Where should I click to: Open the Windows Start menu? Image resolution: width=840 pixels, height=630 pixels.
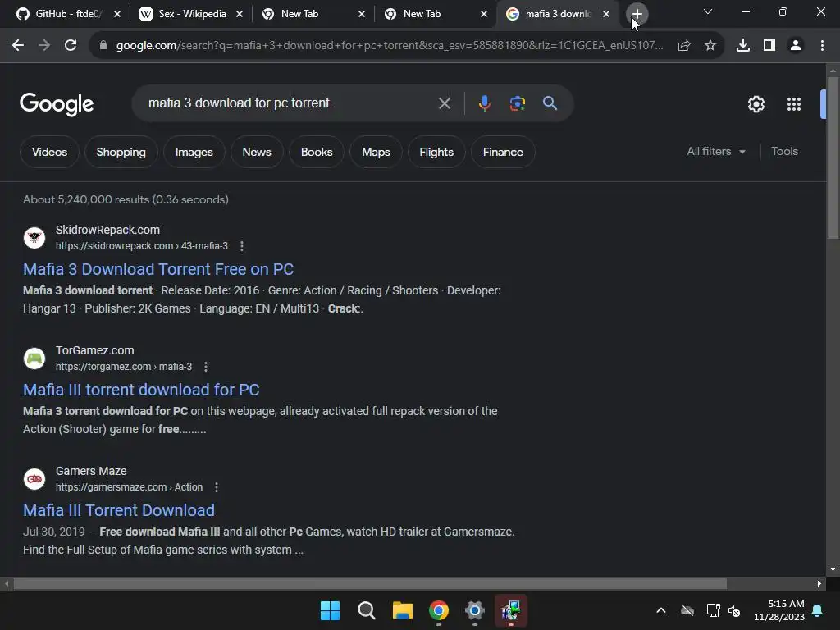tap(330, 610)
